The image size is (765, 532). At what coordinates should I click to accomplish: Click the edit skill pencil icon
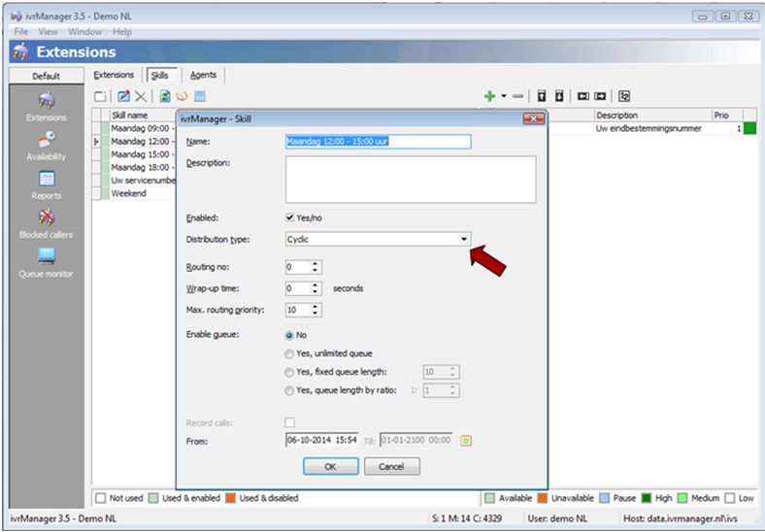[x=124, y=96]
